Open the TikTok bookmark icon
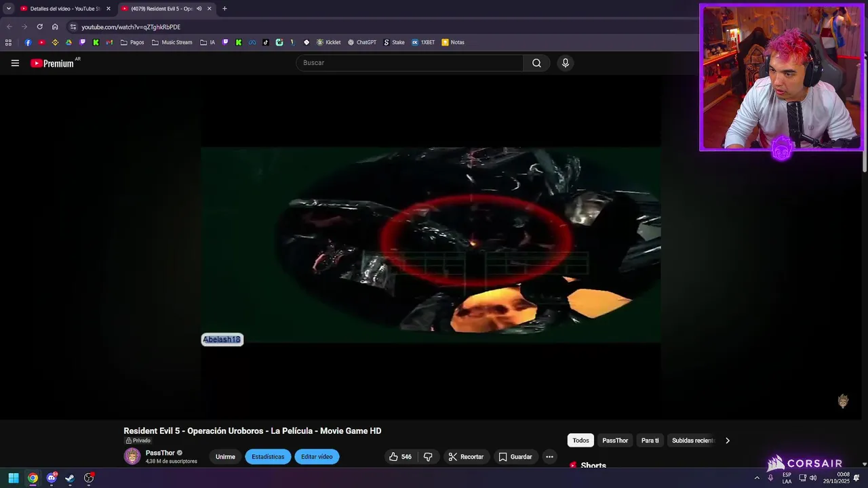 pos(265,42)
